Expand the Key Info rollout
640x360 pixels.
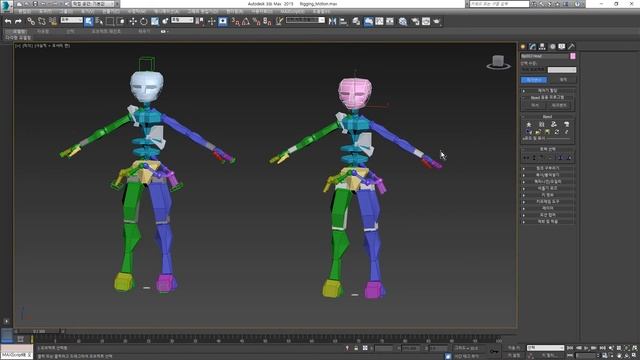(548, 195)
